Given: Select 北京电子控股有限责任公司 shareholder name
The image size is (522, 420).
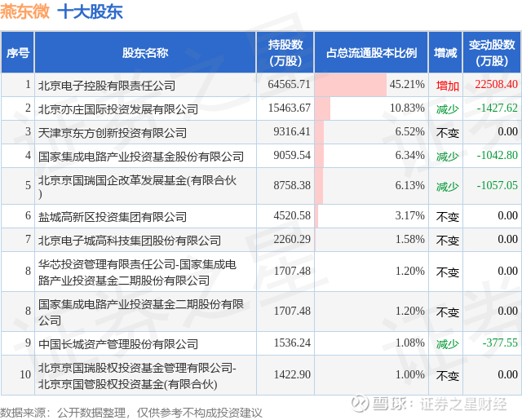Looking at the screenshot, I should click(107, 86).
